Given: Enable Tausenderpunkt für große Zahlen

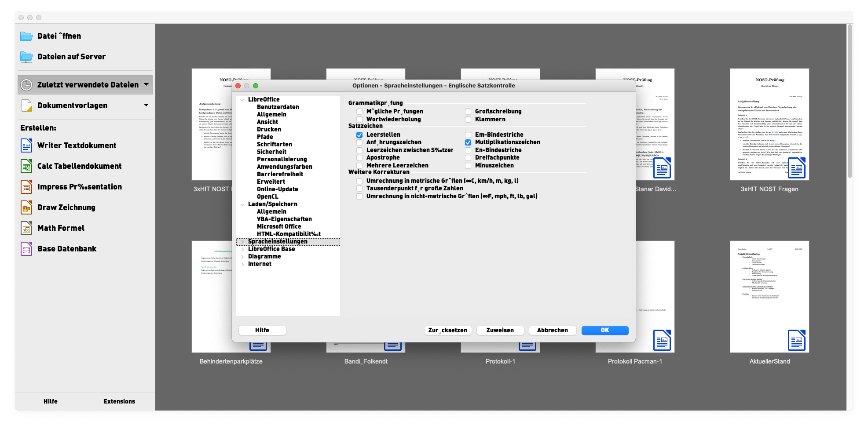Looking at the screenshot, I should point(359,189).
